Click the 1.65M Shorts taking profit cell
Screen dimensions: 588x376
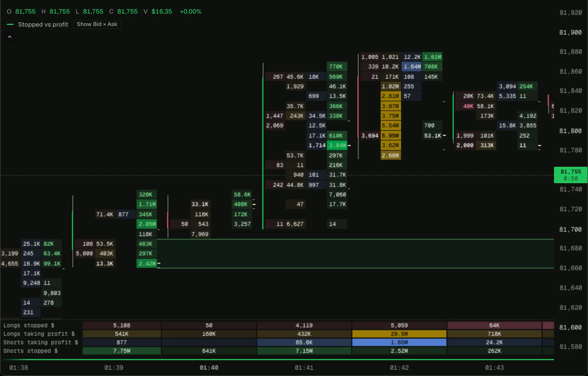(399, 342)
